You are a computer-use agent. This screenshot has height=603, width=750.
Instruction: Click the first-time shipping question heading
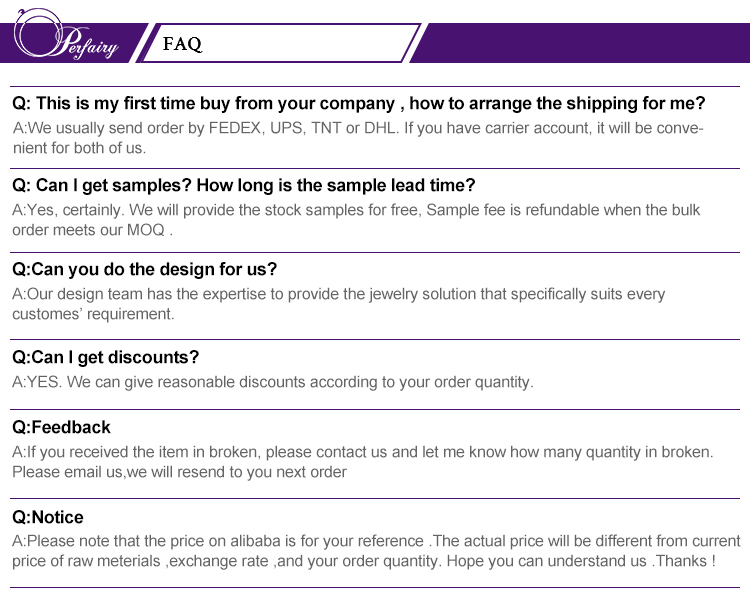click(358, 103)
